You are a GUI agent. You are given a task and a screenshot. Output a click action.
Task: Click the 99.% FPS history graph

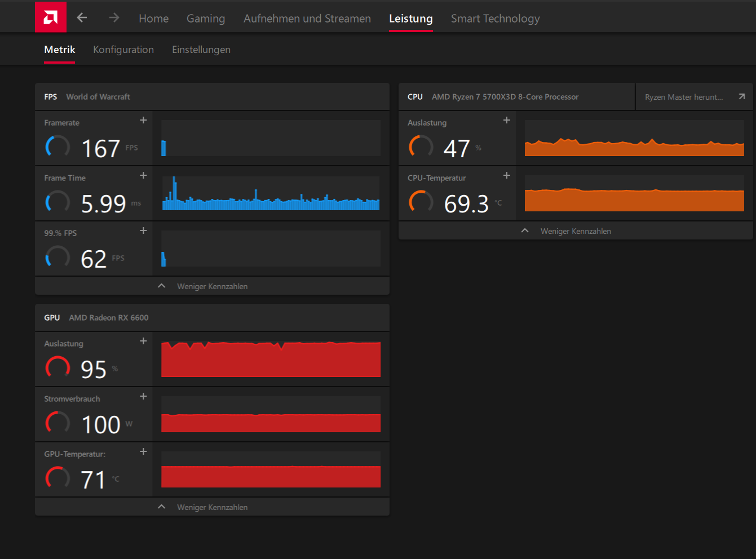[271, 249]
